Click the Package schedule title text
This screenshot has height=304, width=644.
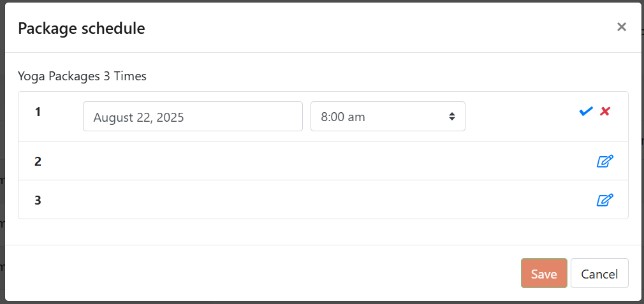click(82, 28)
